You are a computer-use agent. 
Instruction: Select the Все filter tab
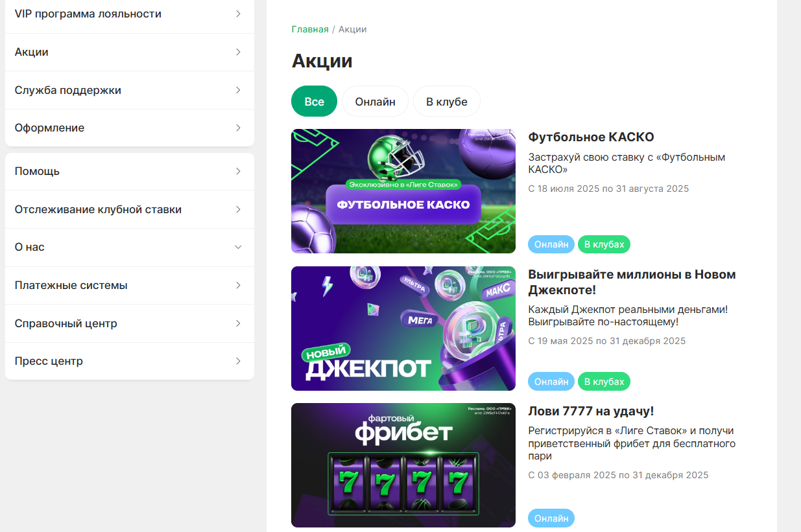click(315, 102)
